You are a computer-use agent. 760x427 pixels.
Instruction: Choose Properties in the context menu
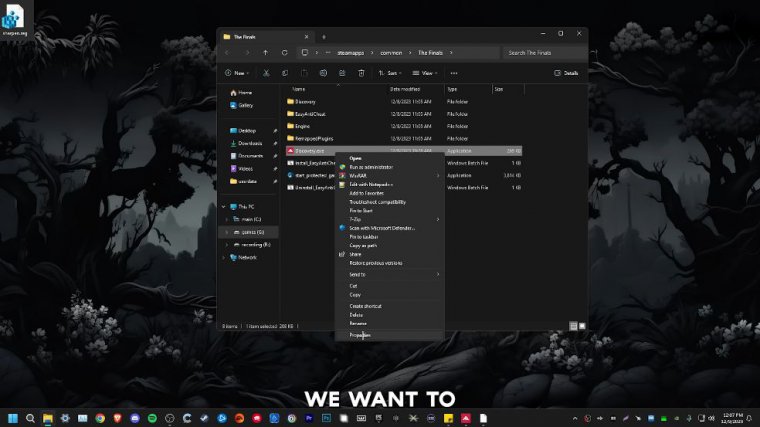point(360,335)
